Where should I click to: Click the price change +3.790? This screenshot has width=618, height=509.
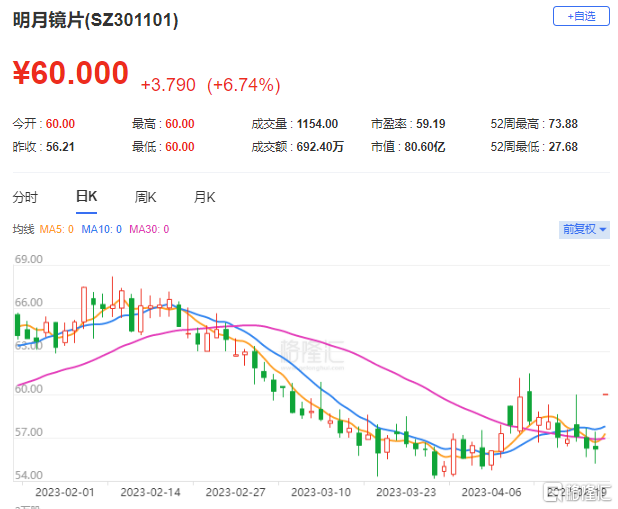click(x=168, y=85)
